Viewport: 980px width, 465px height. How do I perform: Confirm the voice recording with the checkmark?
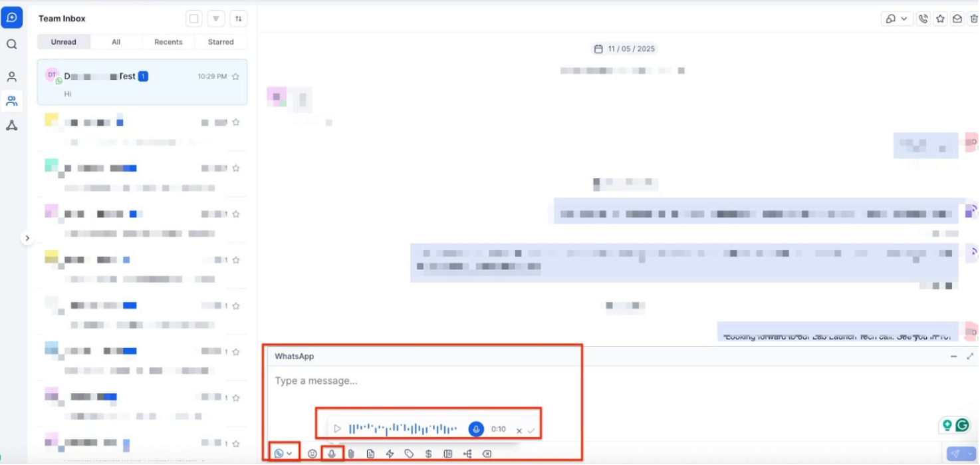(531, 430)
